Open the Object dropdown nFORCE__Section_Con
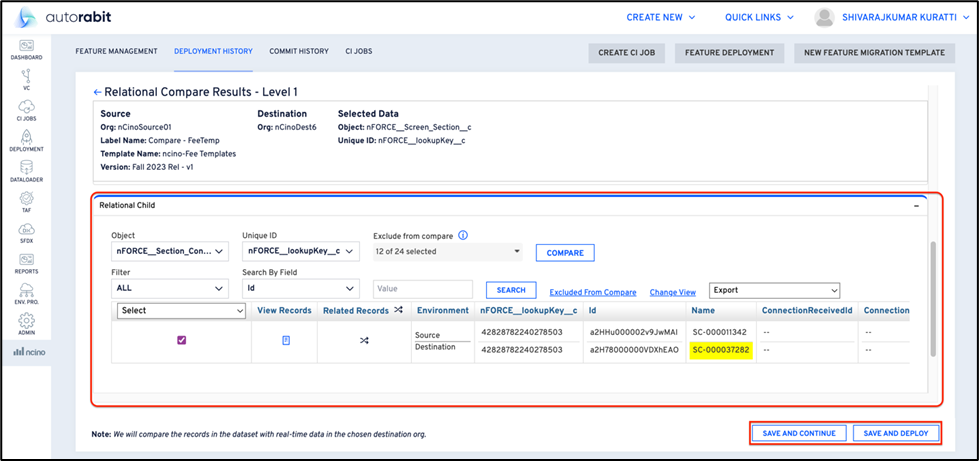The image size is (979, 461). click(170, 252)
